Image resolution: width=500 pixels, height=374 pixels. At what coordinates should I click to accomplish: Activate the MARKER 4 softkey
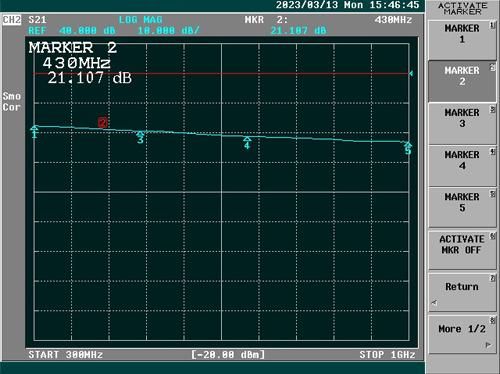click(462, 166)
